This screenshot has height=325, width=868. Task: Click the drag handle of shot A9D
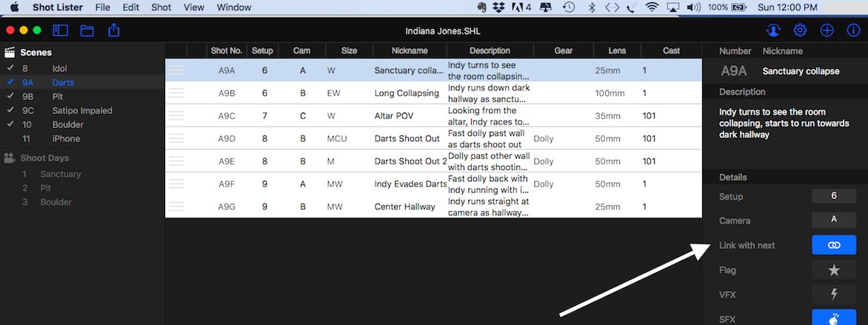point(176,138)
